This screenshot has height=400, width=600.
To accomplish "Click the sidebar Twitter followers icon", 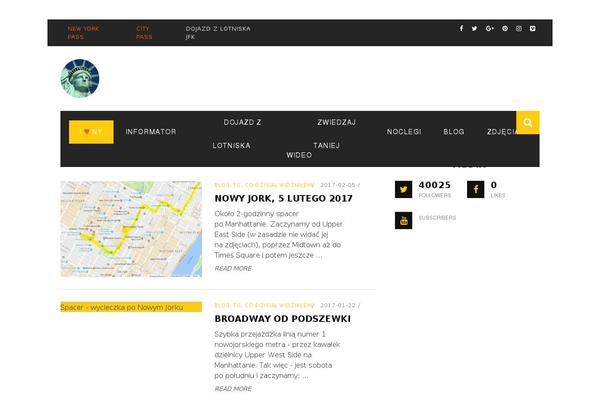I will pos(403,189).
